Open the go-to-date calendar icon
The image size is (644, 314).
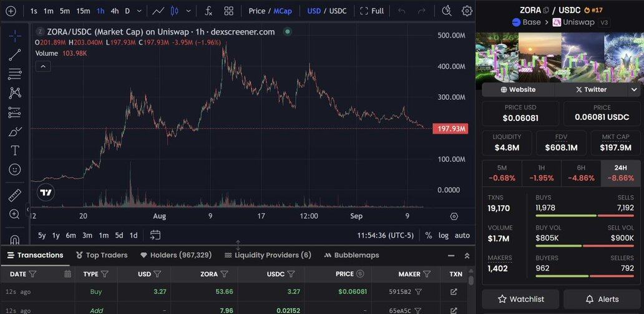tap(155, 235)
